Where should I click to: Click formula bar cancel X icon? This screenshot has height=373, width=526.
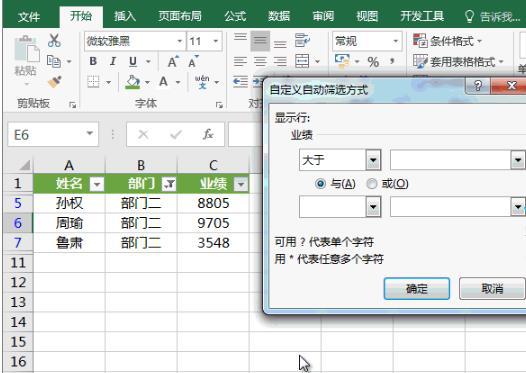[143, 135]
